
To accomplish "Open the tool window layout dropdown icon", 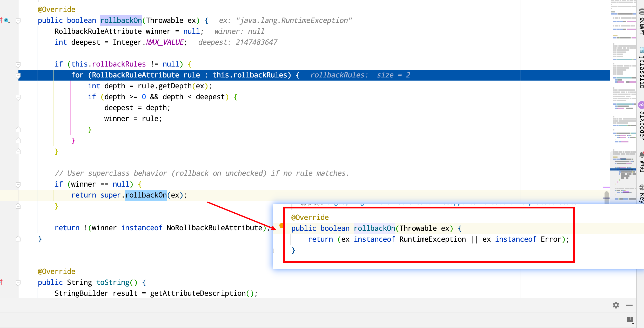I will [630, 320].
